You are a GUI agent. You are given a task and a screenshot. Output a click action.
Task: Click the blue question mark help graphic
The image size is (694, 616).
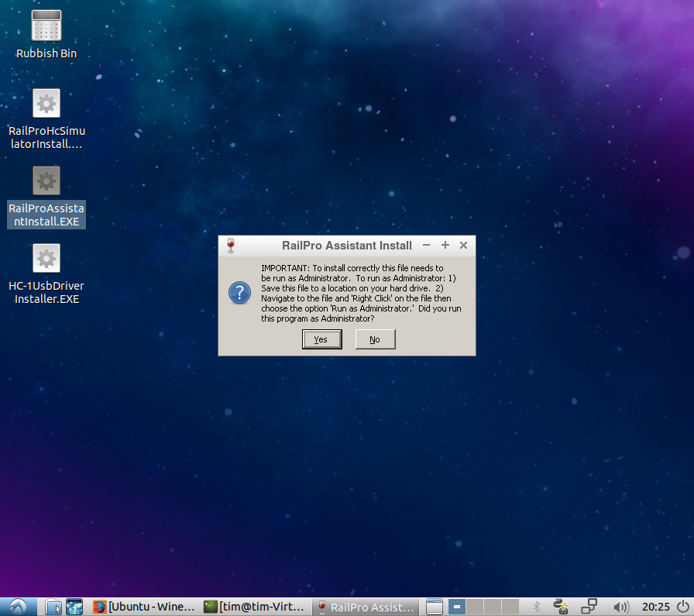point(239,293)
